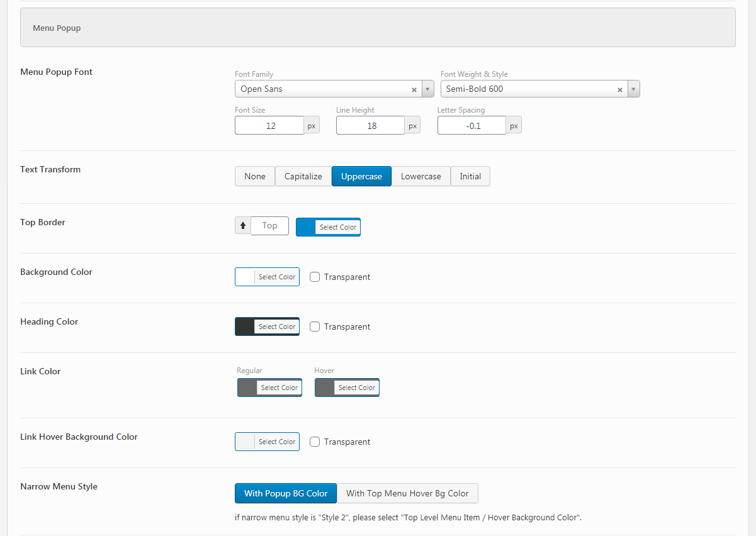Set Text Transform to None

(255, 176)
